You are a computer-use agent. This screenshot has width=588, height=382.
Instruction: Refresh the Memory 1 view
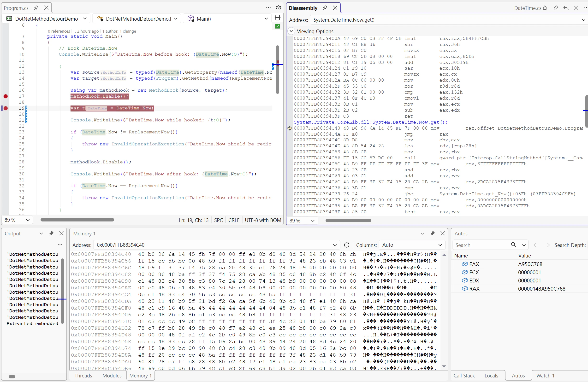[347, 245]
